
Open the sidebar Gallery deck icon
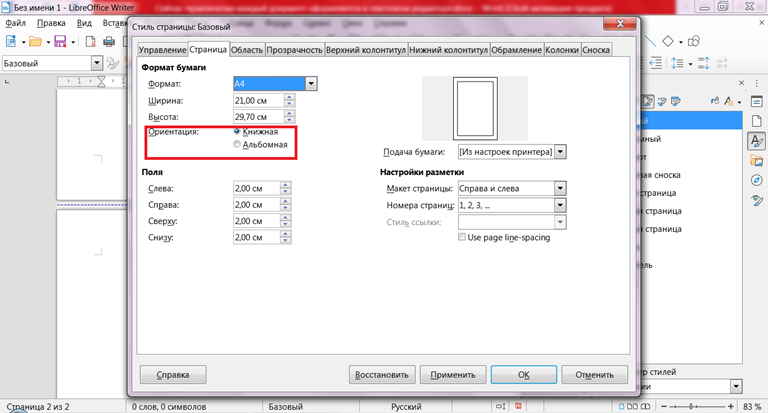tap(757, 161)
